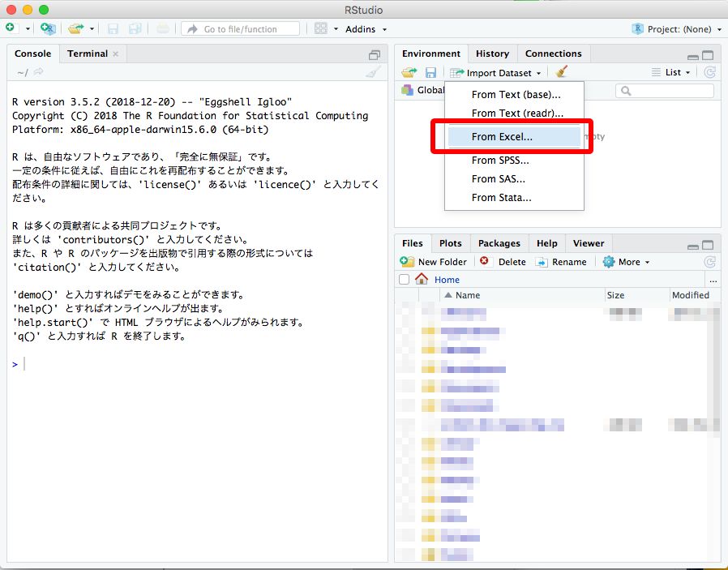Choose From Excel... menu item
Screen dimensions: 728x570
[514, 137]
